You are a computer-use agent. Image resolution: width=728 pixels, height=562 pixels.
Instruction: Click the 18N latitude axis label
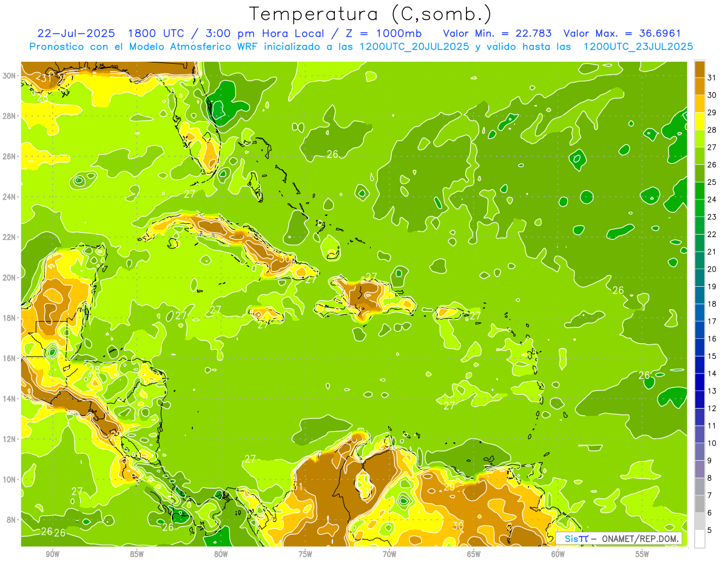tap(9, 318)
